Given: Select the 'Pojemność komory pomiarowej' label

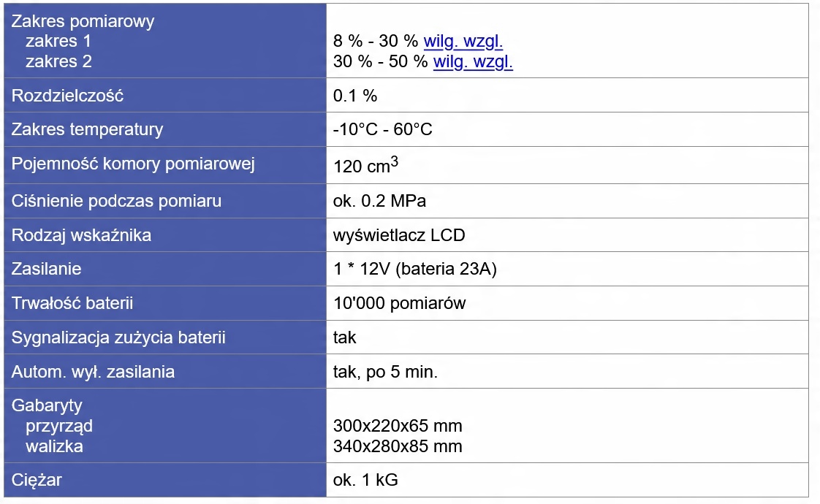Looking at the screenshot, I should coord(132,164).
